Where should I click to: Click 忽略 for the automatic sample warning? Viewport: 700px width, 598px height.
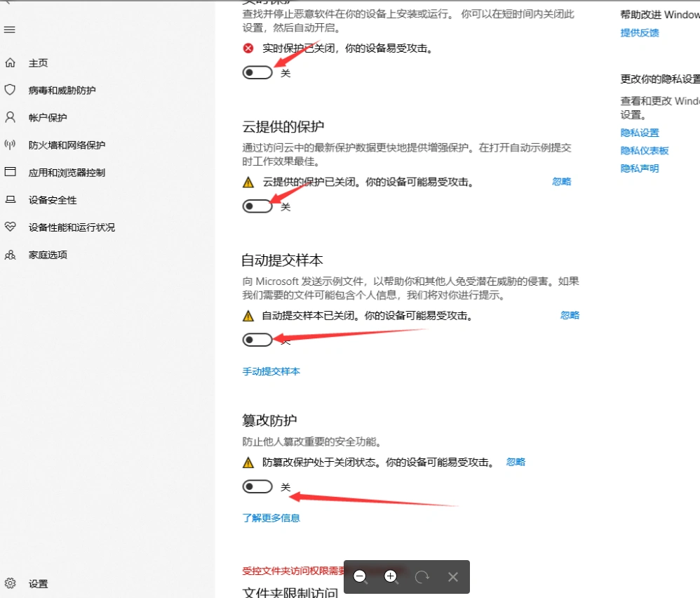570,315
